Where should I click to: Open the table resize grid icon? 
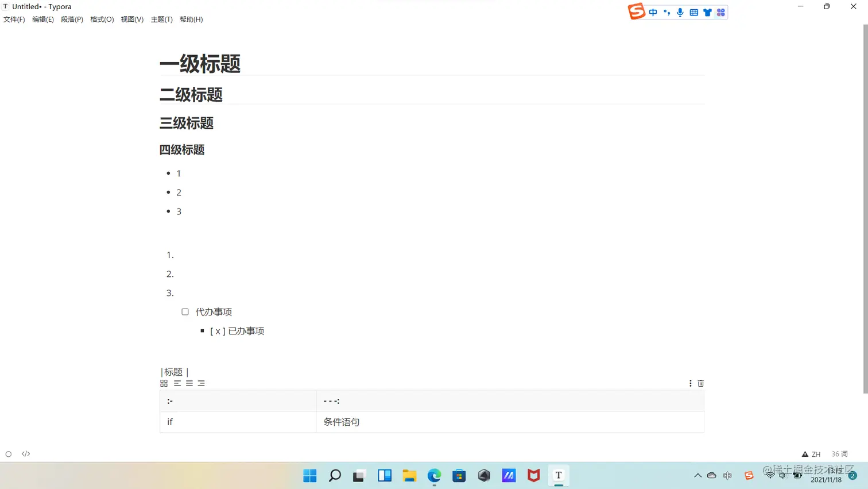(x=164, y=383)
